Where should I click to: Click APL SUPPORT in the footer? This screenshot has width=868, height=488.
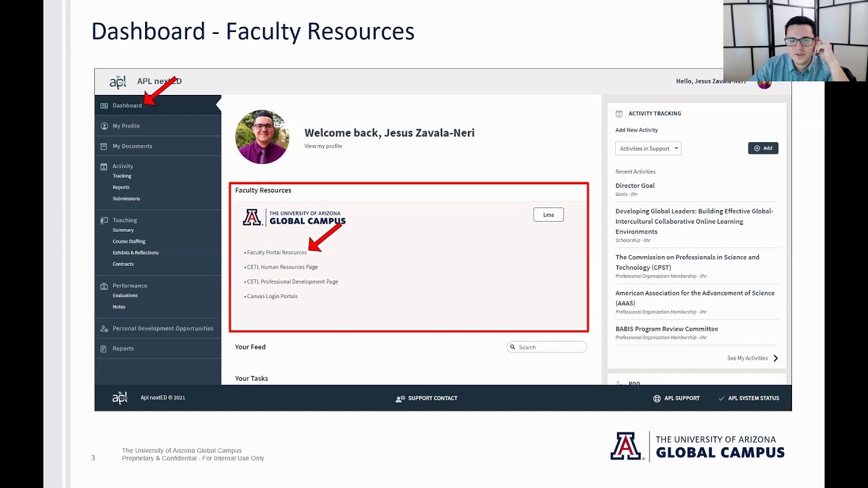pyautogui.click(x=682, y=399)
